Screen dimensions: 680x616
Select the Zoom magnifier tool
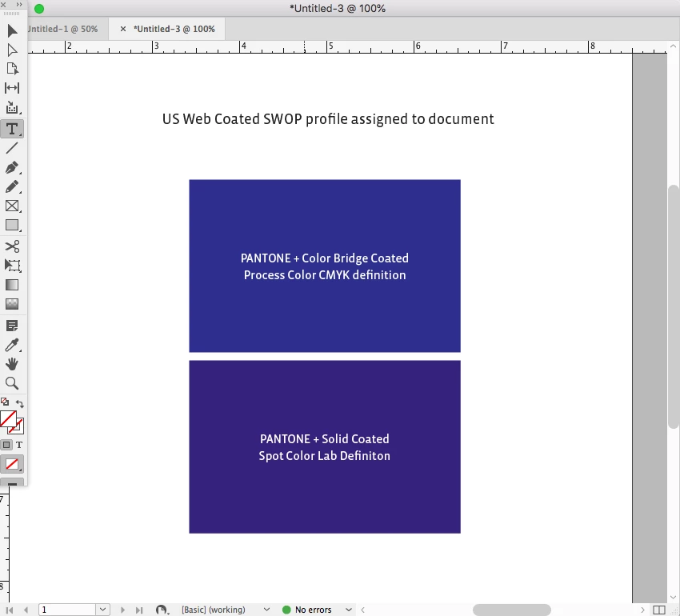12,383
